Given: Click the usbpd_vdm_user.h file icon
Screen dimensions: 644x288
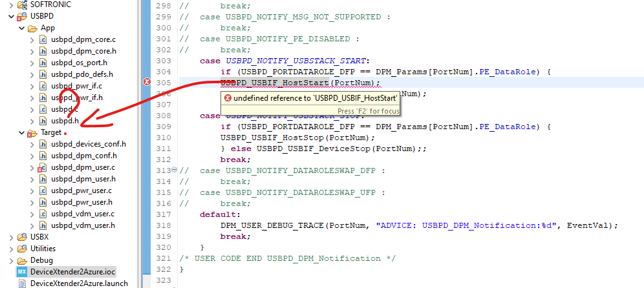Looking at the screenshot, I should tap(43, 225).
